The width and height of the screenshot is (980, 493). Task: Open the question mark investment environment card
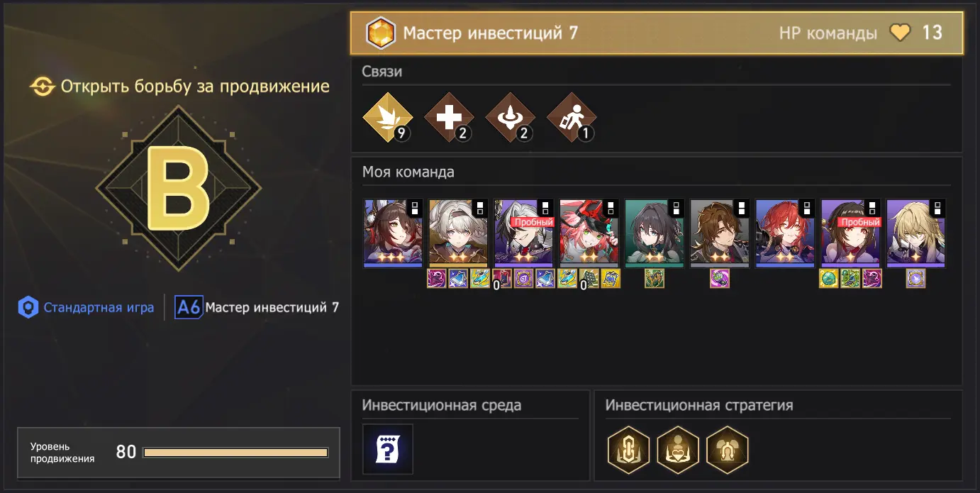[388, 449]
